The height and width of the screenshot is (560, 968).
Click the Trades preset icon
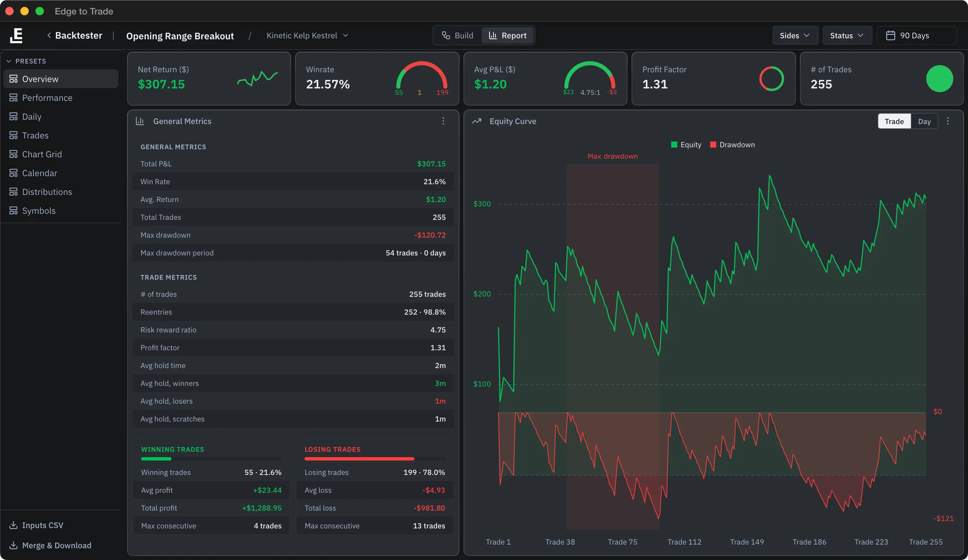click(13, 135)
